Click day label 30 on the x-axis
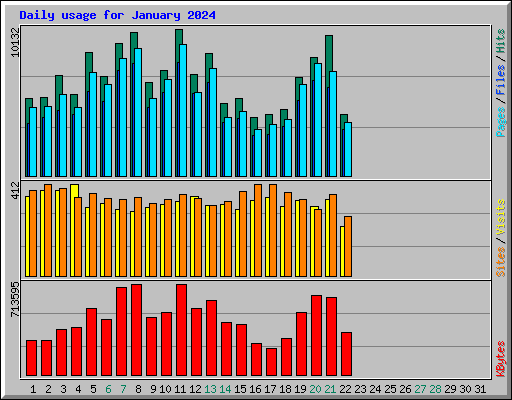The width and height of the screenshot is (512, 400). [465, 389]
